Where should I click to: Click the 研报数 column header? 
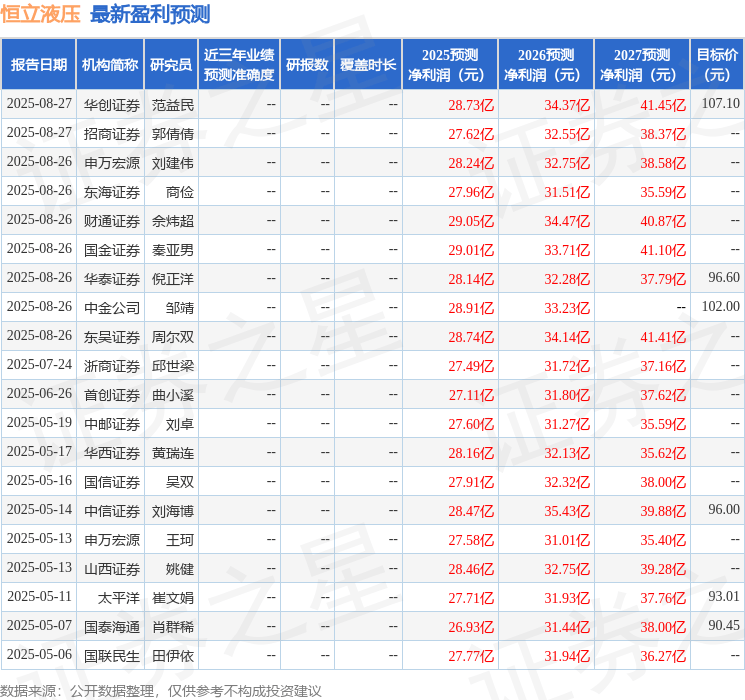point(307,65)
